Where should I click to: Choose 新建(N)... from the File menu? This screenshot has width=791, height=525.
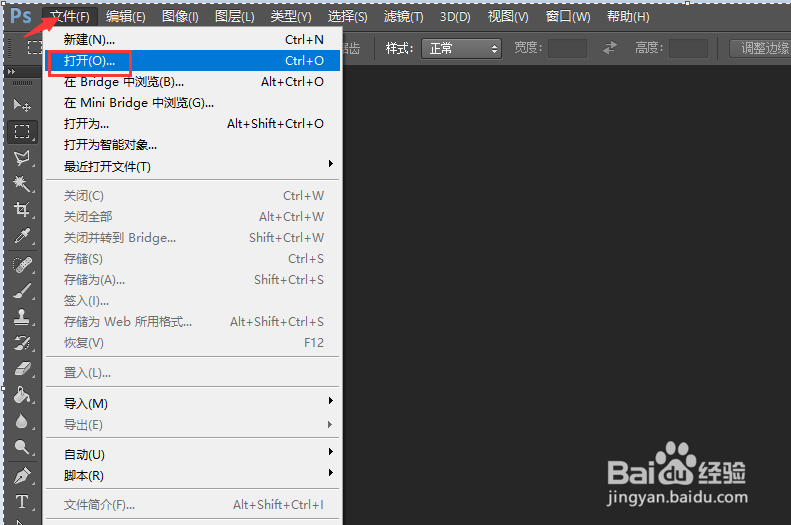[192, 39]
